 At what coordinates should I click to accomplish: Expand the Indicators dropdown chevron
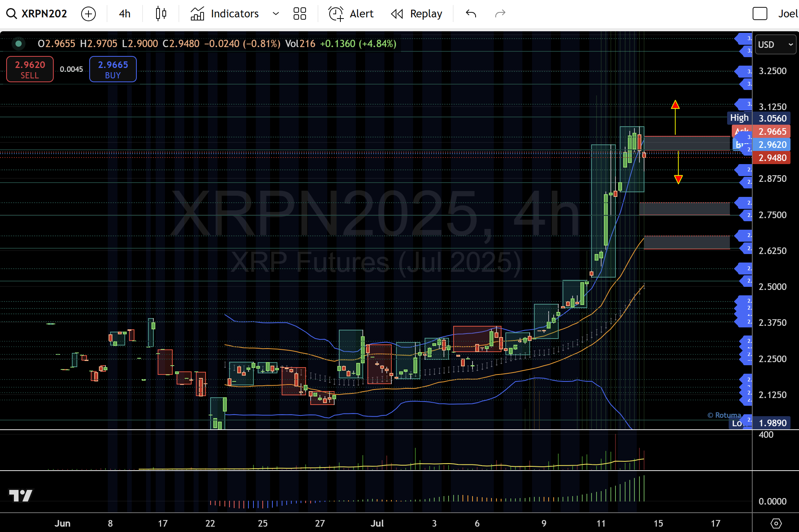[275, 14]
